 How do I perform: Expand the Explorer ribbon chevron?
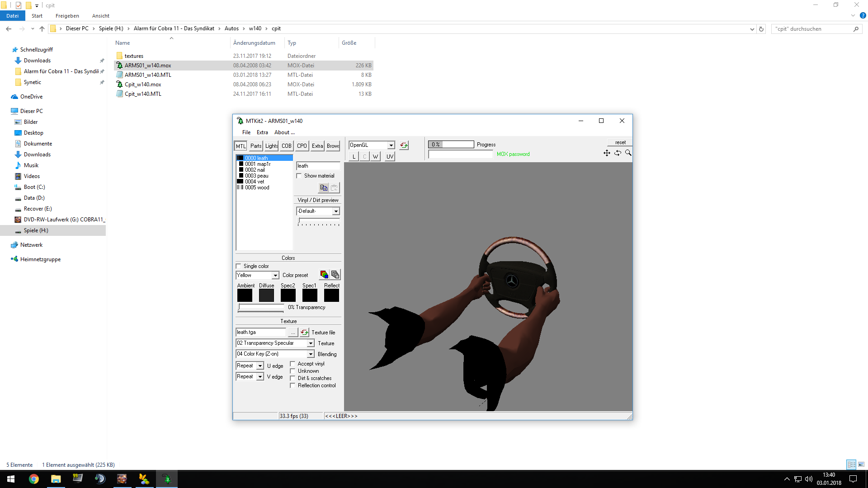(x=853, y=16)
